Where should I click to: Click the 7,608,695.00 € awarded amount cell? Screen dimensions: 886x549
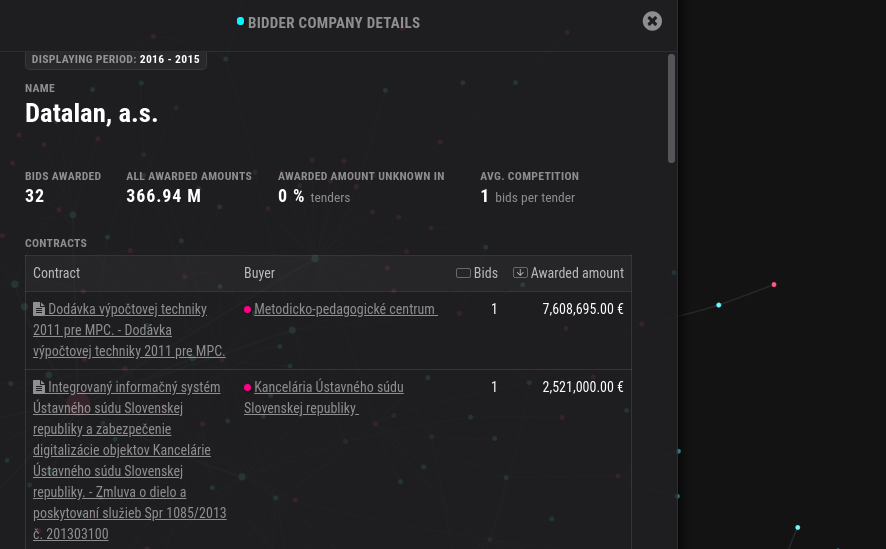583,309
